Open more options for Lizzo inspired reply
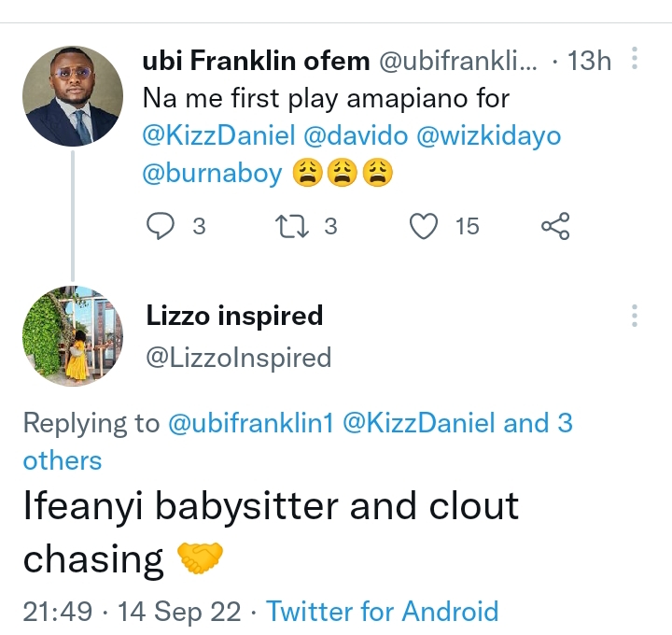The width and height of the screenshot is (672, 635). [635, 316]
